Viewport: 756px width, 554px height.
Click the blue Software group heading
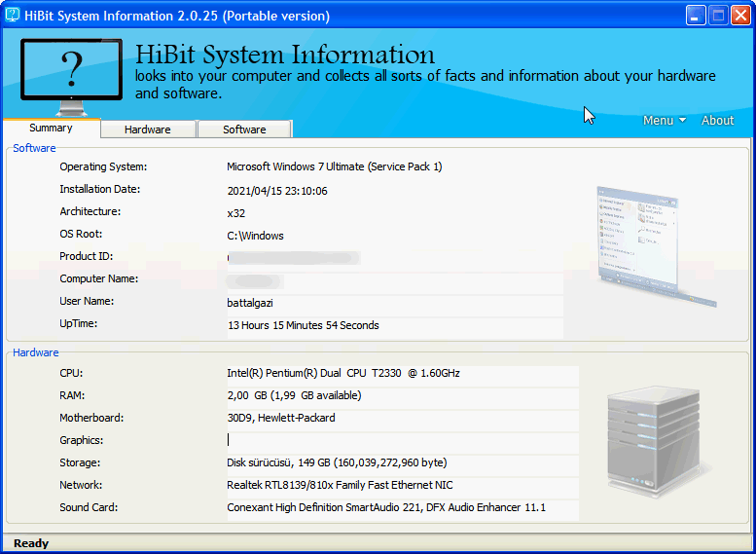pyautogui.click(x=34, y=148)
